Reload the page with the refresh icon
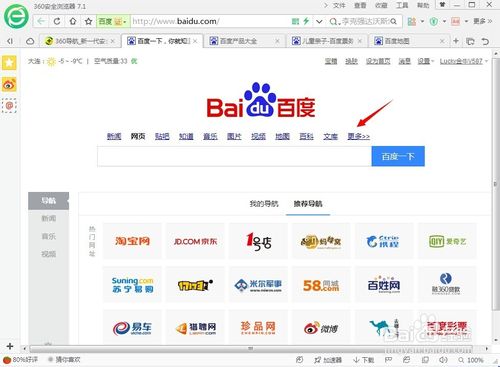The image size is (500, 367). [x=57, y=21]
